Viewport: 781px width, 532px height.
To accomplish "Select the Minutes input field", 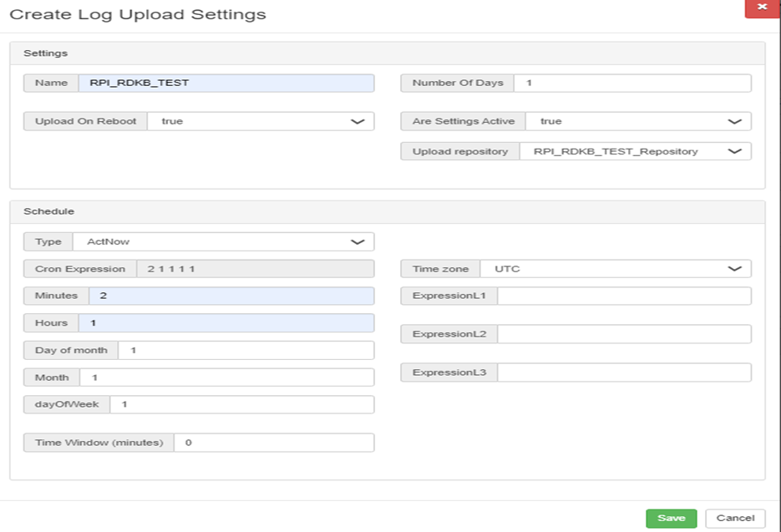I will [x=231, y=296].
